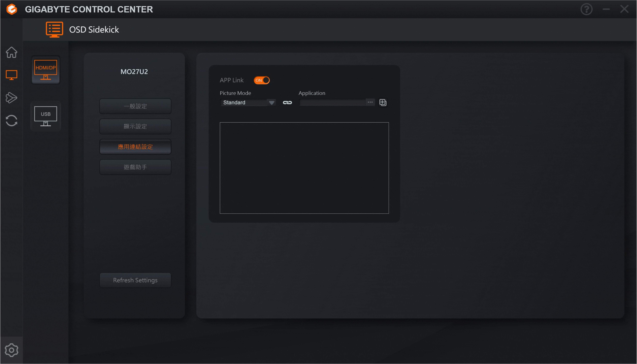Select the HDMI/DP monitor connection
The height and width of the screenshot is (364, 637).
point(45,70)
